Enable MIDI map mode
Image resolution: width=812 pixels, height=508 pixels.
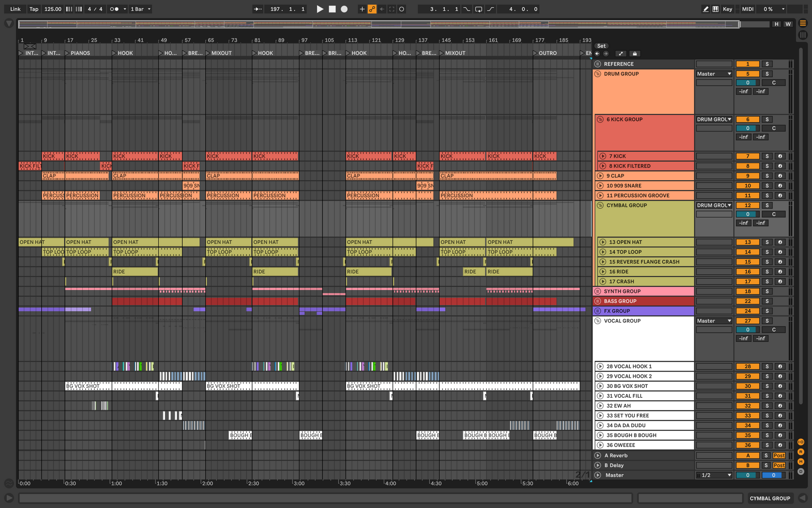(x=747, y=9)
